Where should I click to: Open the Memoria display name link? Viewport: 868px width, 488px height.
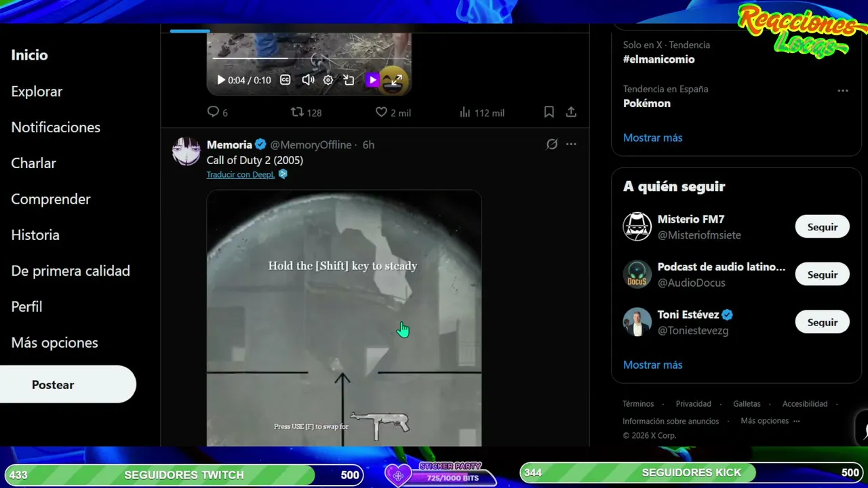pos(229,144)
